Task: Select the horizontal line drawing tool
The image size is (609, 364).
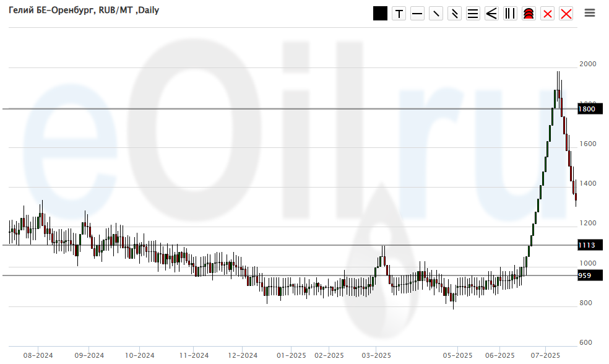Action: tap(417, 14)
